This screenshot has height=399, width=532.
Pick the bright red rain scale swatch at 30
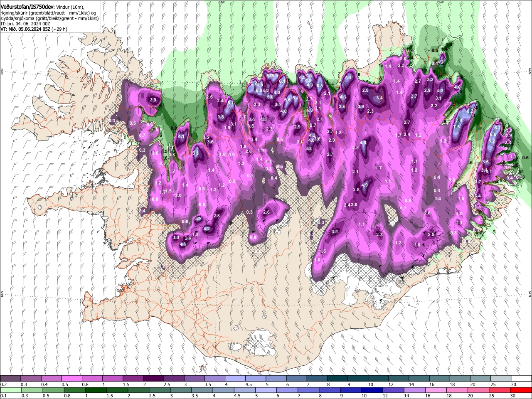tap(520, 390)
